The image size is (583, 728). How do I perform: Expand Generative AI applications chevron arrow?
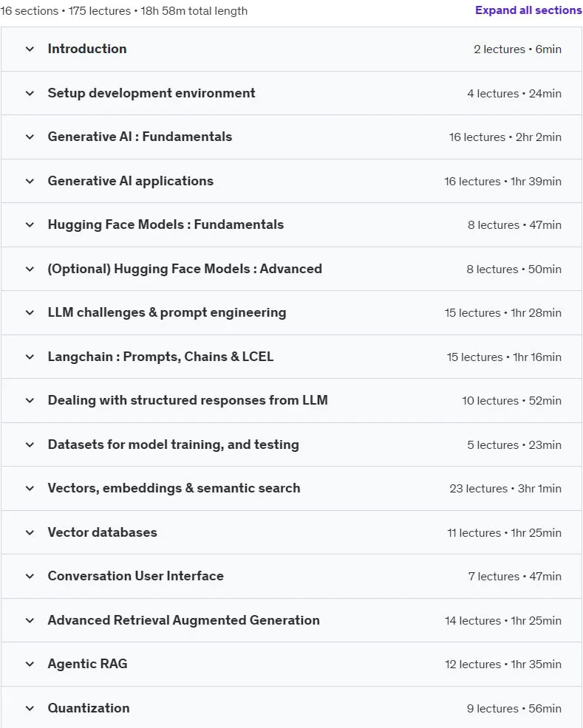pyautogui.click(x=30, y=181)
